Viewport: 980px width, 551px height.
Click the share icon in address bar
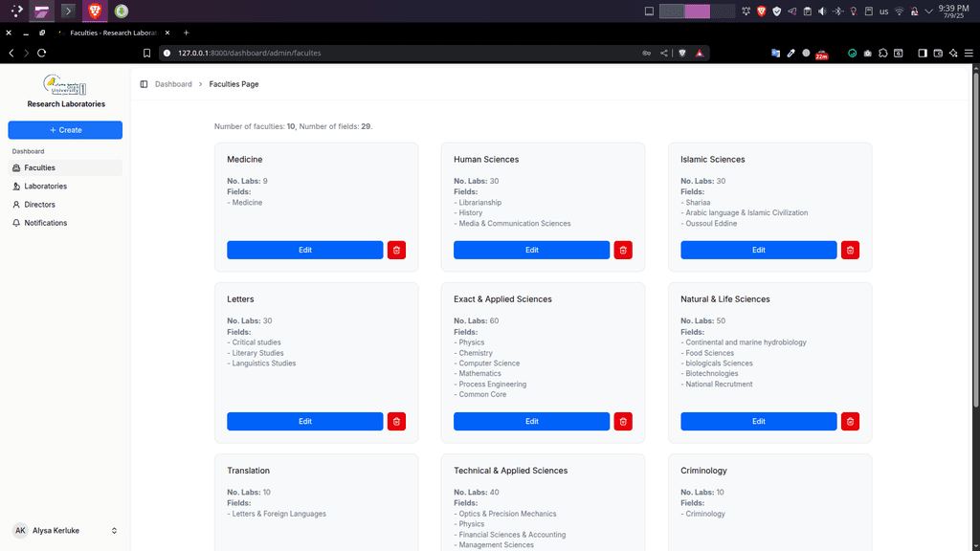[664, 53]
